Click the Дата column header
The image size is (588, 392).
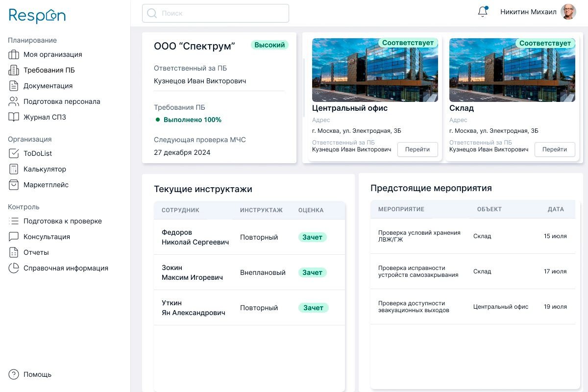click(556, 209)
